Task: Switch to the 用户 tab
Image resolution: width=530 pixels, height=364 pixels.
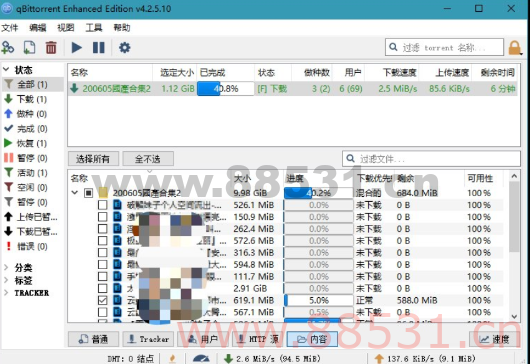Action: coord(203,339)
